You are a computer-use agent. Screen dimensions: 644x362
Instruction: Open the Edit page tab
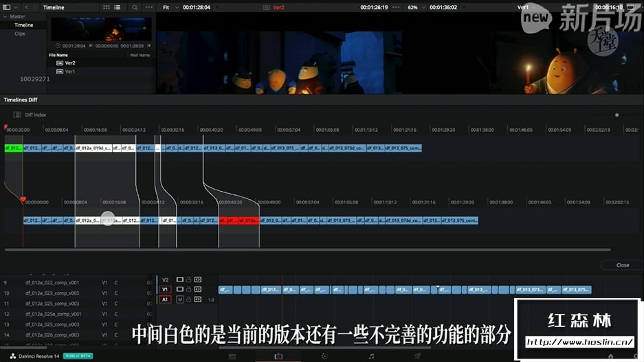(x=278, y=357)
